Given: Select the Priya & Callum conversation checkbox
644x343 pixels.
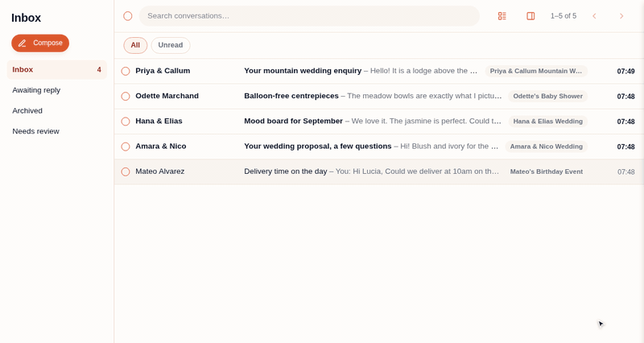Looking at the screenshot, I should tap(126, 71).
